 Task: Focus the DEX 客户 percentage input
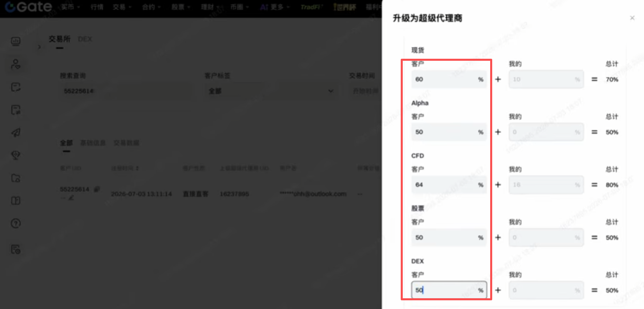449,290
